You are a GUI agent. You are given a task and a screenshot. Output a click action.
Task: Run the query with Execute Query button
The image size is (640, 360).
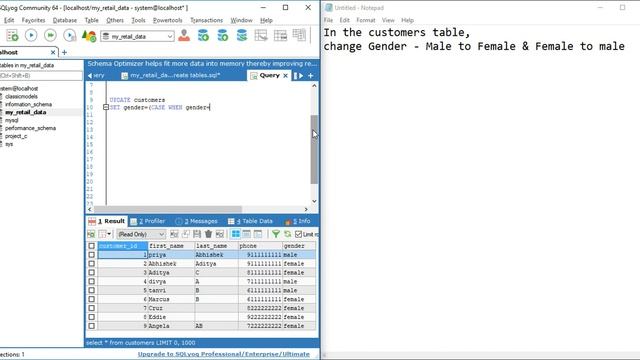31,36
